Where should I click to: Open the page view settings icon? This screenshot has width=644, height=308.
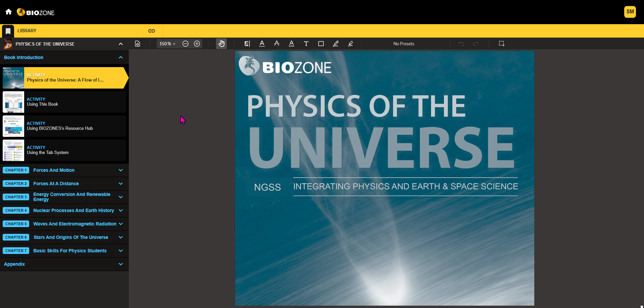pos(138,44)
